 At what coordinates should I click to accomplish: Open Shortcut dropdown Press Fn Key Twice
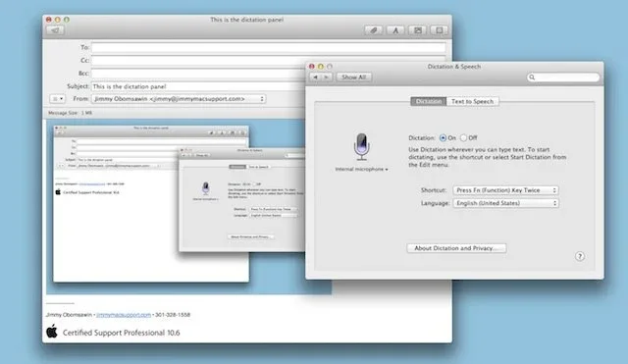(x=506, y=190)
